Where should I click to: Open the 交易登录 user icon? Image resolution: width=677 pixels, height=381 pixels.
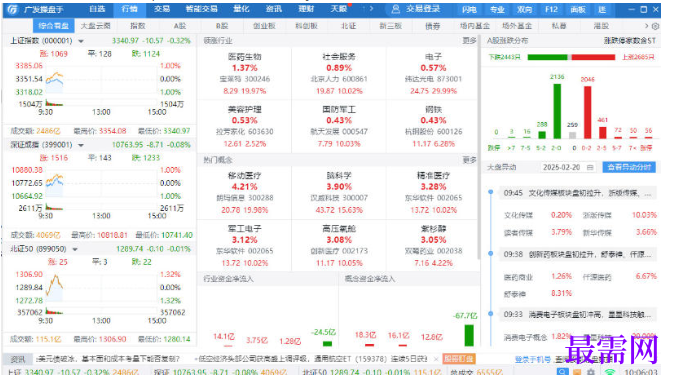tap(395, 9)
